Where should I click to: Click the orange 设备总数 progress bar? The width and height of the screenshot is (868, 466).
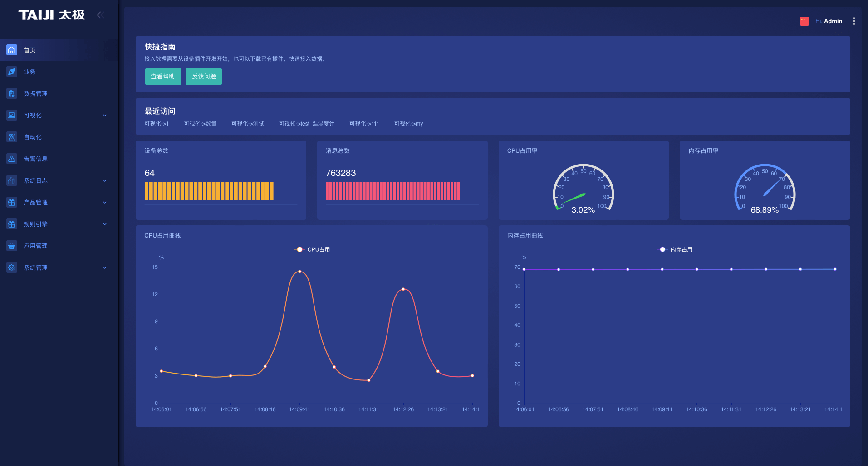point(209,191)
